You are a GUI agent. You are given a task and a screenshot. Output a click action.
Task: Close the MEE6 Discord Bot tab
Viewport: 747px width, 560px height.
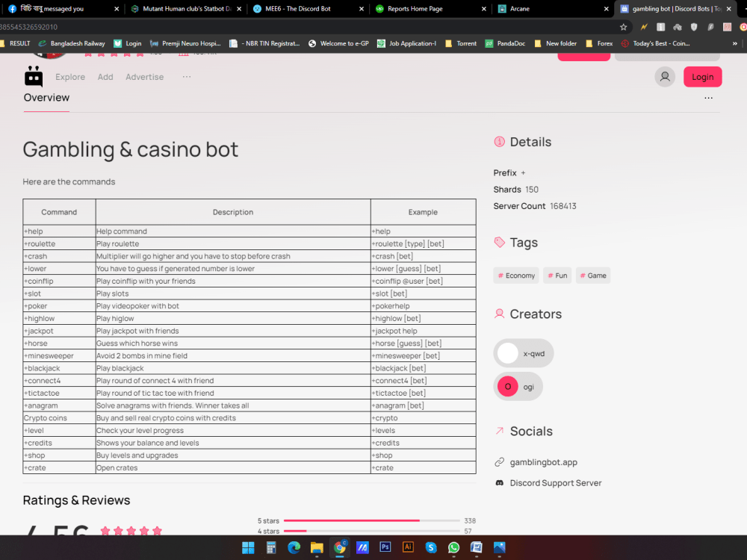click(361, 8)
